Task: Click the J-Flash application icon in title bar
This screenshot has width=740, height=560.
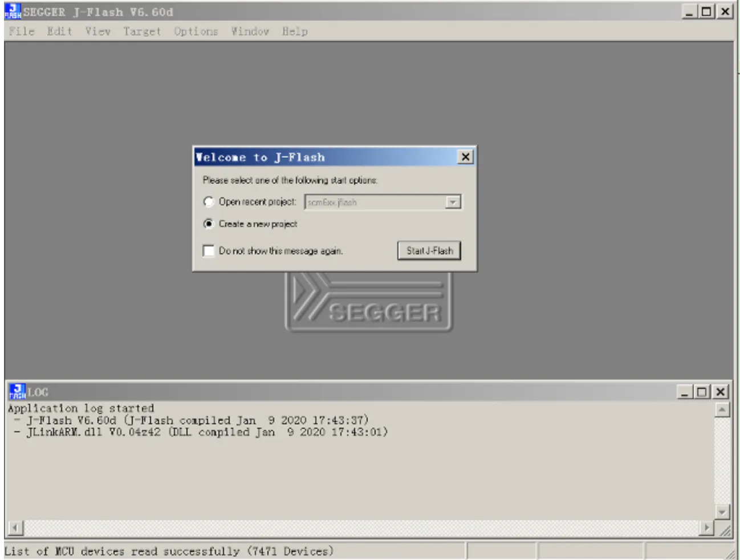Action: (13, 11)
